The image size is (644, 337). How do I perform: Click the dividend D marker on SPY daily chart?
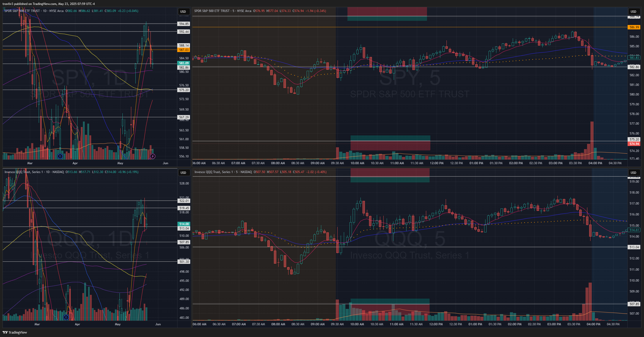[60, 156]
